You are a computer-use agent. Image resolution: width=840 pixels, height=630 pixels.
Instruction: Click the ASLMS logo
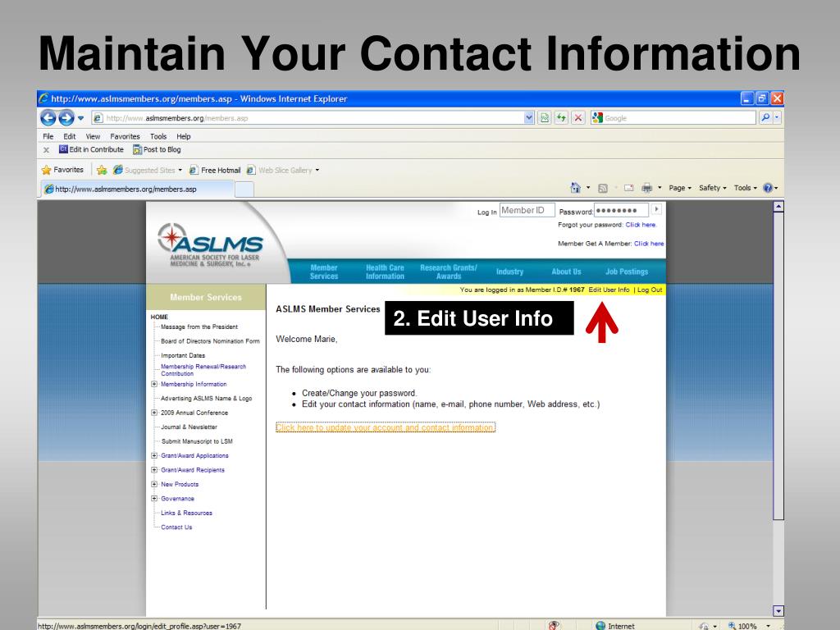click(210, 244)
